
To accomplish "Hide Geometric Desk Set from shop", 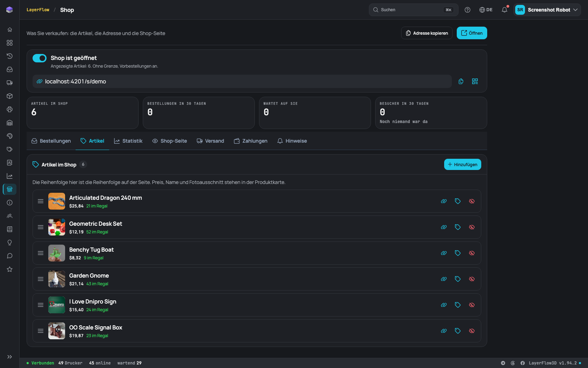I will [472, 227].
